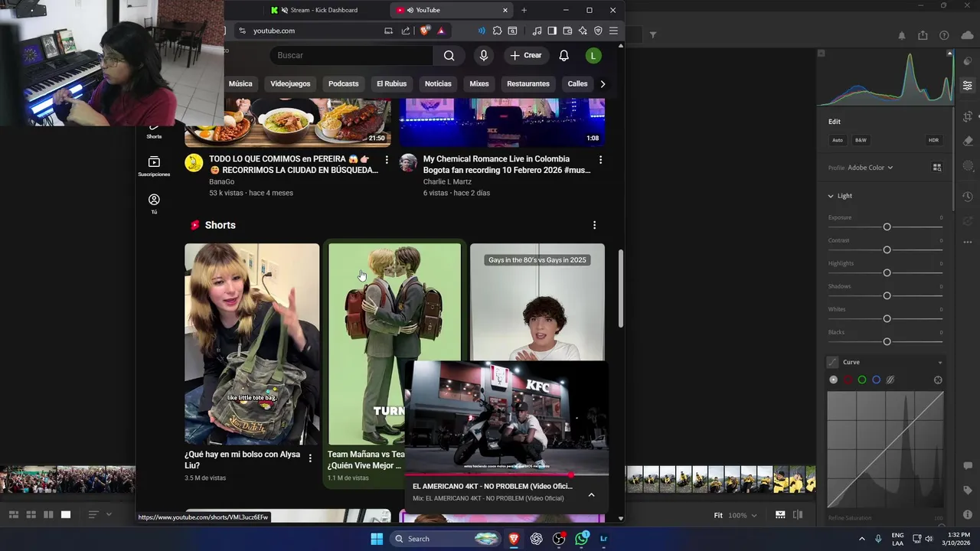This screenshot has width=980, height=551.
Task: Open Brave sidebar panel icon
Action: (x=552, y=31)
